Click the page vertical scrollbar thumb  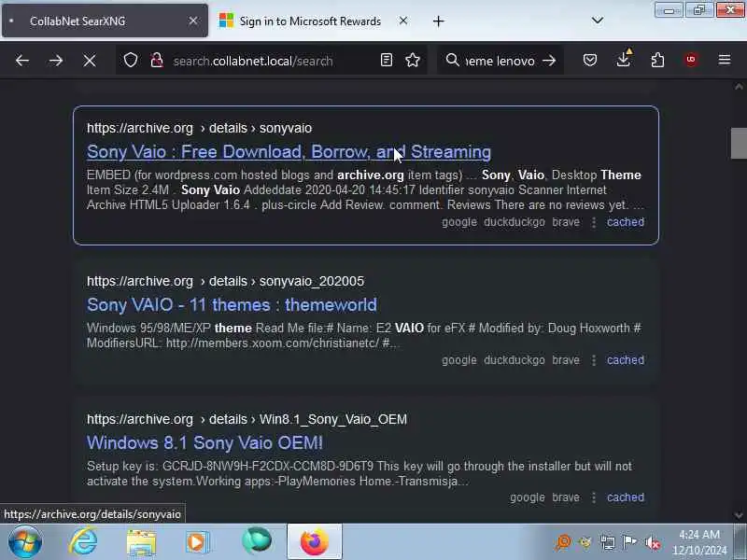click(x=739, y=144)
